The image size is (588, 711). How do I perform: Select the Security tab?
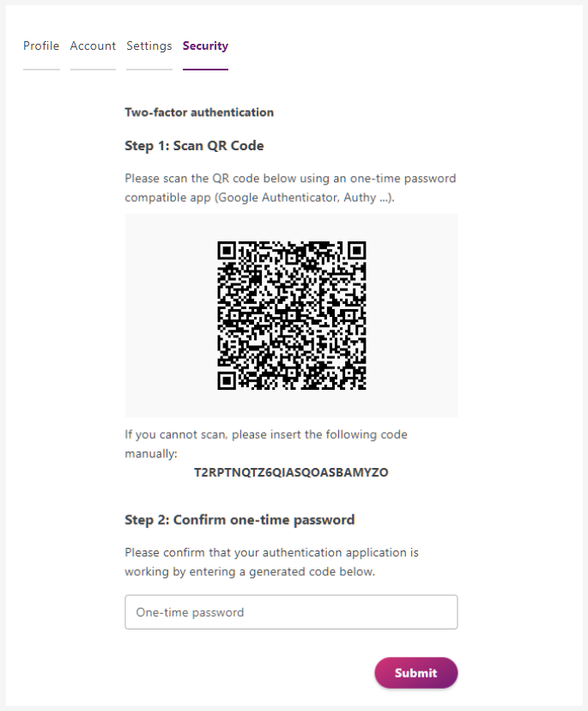[205, 46]
